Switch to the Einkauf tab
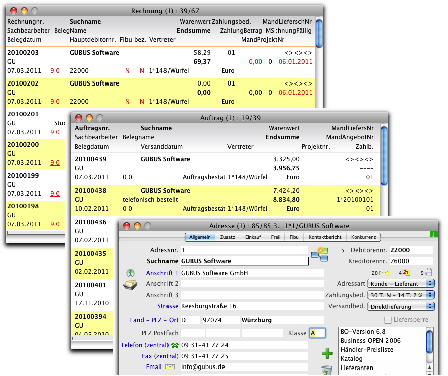448x376 pixels. 253,237
